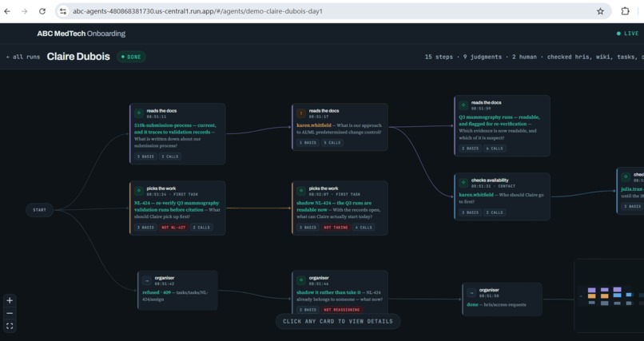Click '2 BASIS' chip on Q3 mammography runs card

pos(470,148)
